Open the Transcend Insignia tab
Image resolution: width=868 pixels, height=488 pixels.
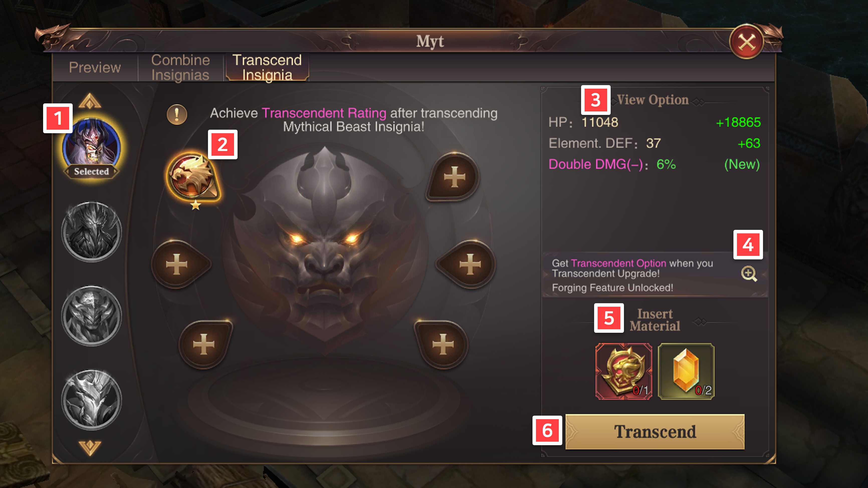point(267,67)
